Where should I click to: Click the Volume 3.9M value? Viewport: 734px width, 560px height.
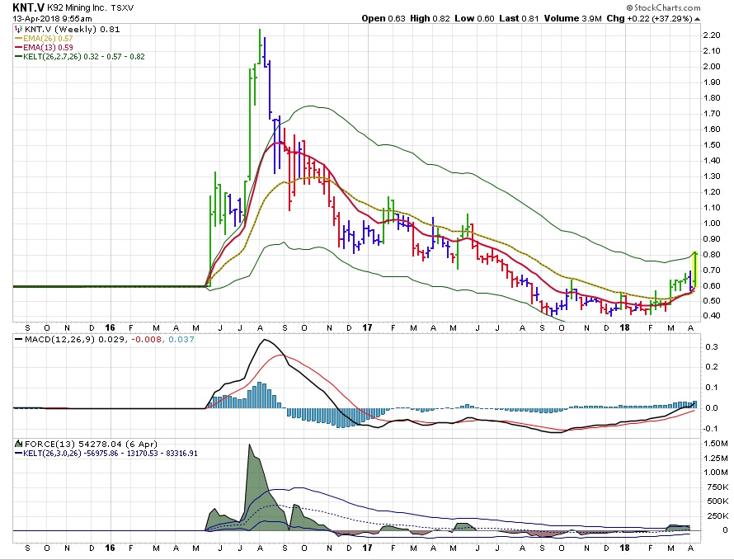tap(572, 18)
